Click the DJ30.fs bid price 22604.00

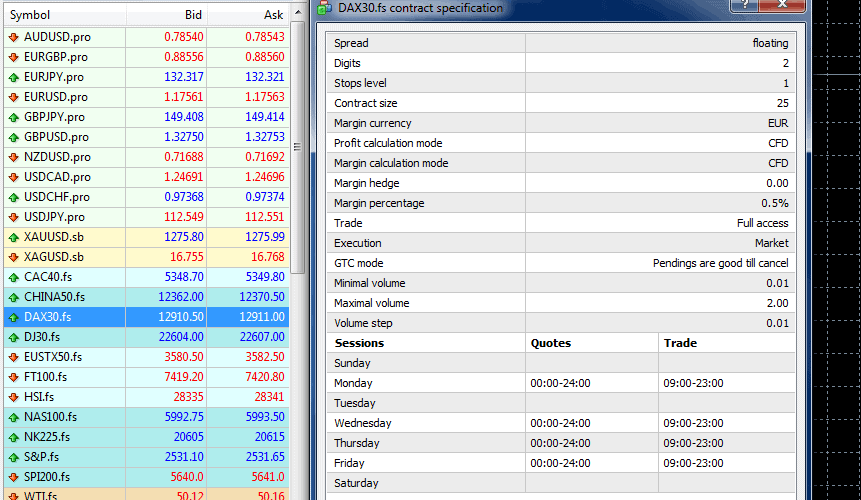181,338
